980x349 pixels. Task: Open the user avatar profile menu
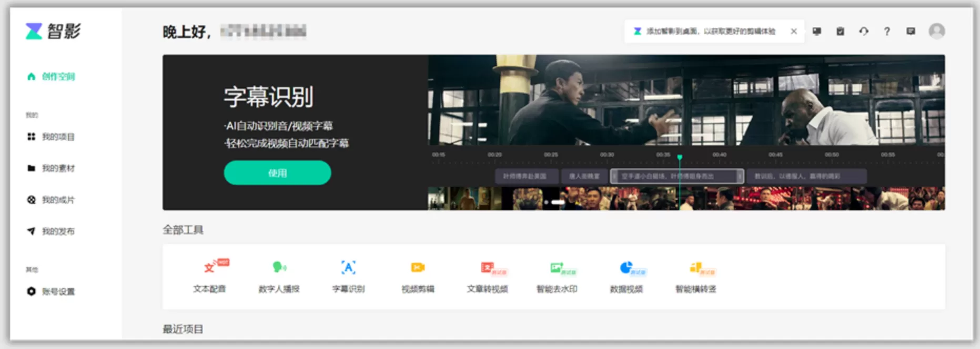[x=936, y=32]
